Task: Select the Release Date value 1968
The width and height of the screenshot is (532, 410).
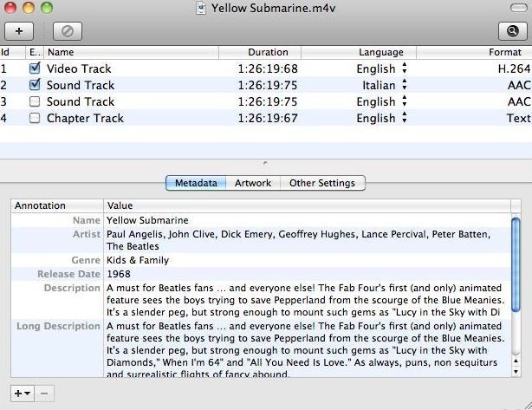Action: pos(118,274)
